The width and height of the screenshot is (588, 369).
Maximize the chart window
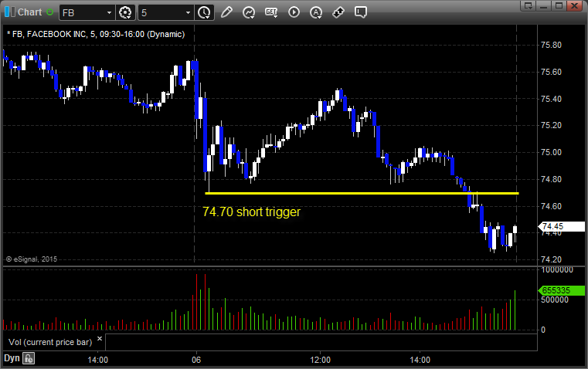559,5
